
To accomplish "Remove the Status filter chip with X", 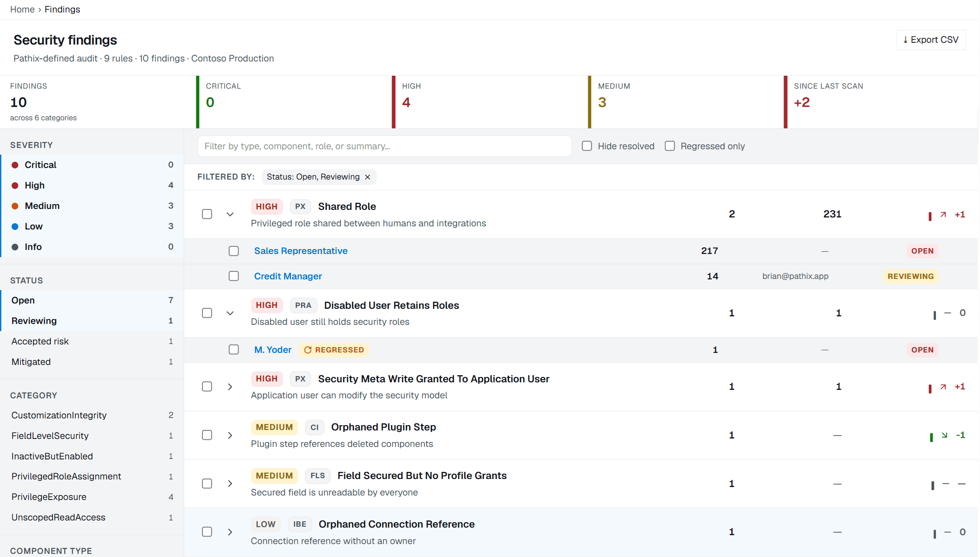I will click(367, 177).
